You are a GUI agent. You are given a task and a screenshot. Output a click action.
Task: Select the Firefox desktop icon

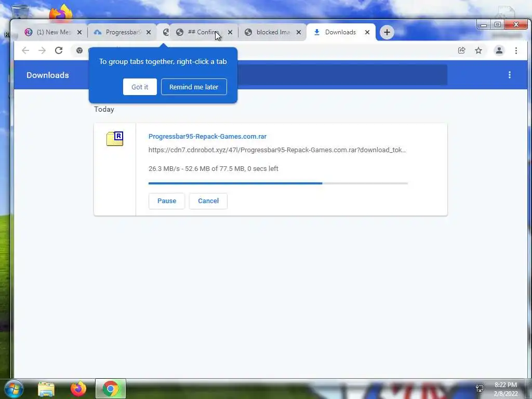(x=61, y=13)
